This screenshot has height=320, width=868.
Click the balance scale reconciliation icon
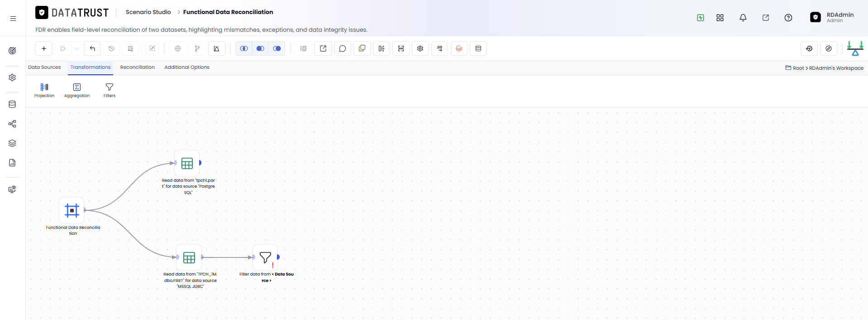click(855, 48)
